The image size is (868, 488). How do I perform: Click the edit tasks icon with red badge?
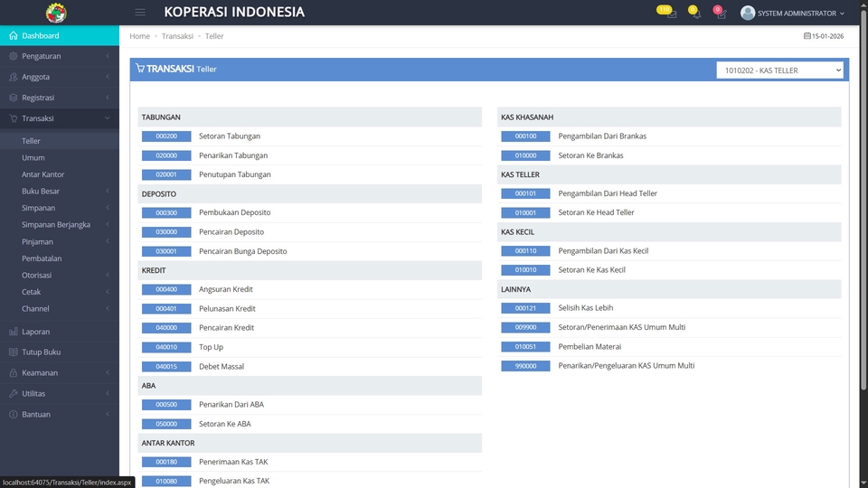click(720, 14)
